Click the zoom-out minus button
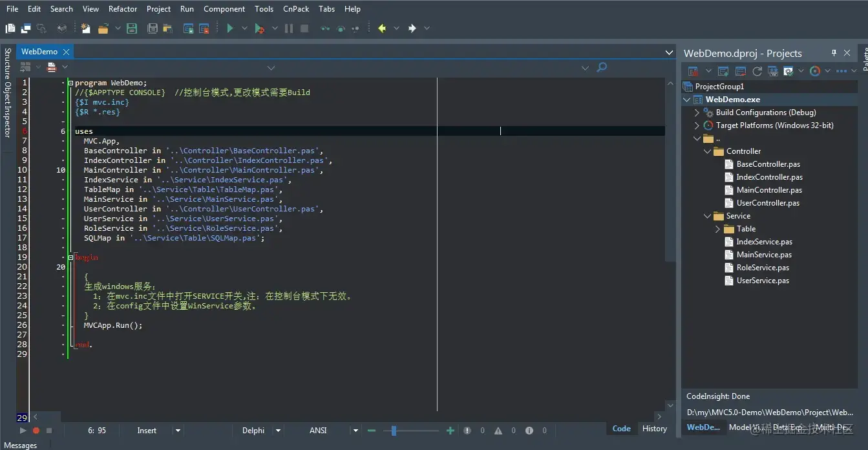This screenshot has width=868, height=450. coord(372,430)
